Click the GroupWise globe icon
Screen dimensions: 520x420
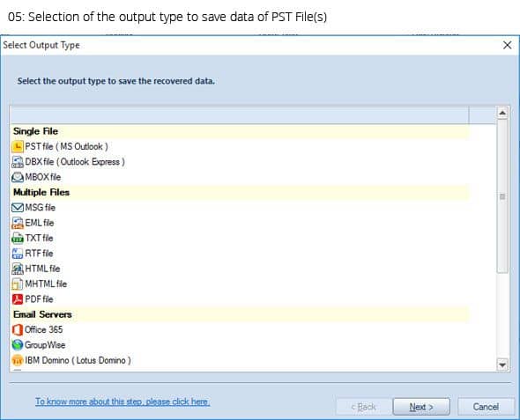click(18, 345)
